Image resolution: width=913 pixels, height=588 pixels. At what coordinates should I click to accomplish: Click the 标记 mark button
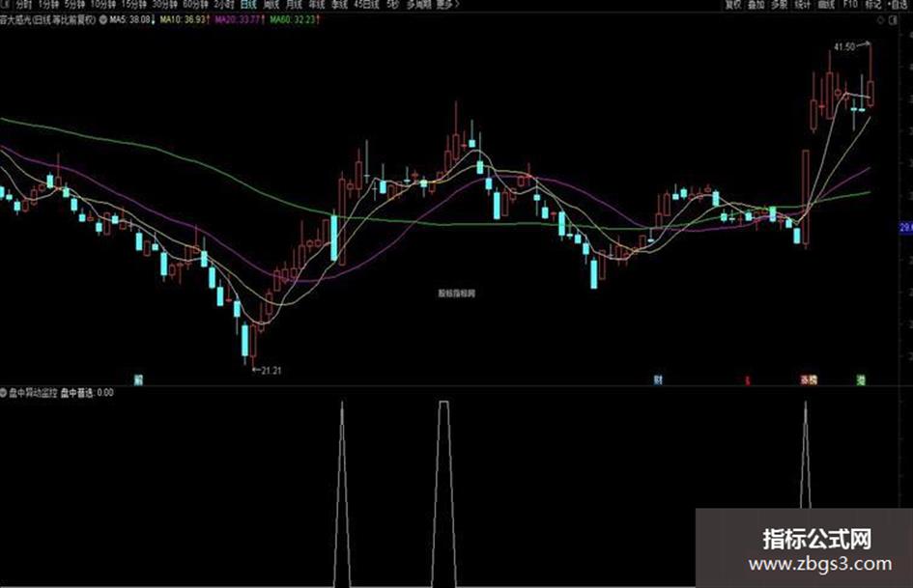point(872,4)
